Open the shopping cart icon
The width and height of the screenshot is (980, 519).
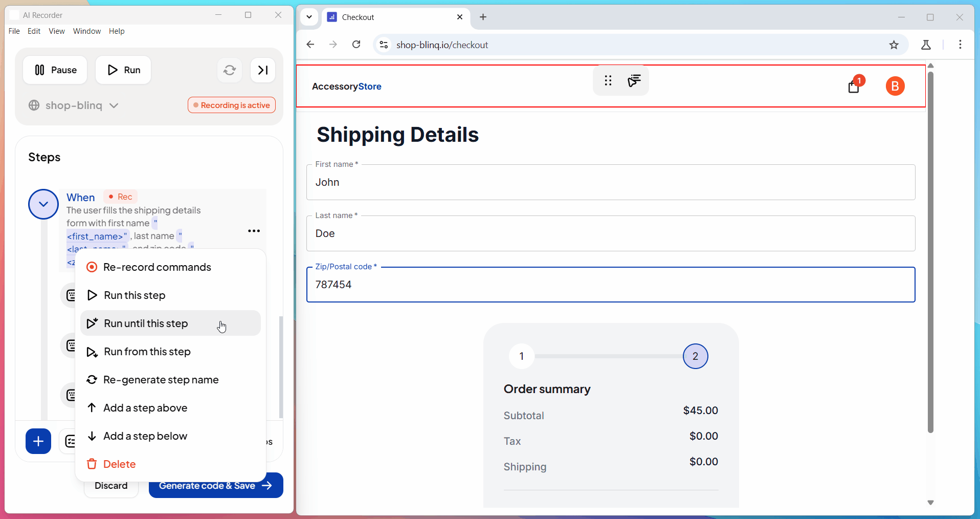pyautogui.click(x=854, y=86)
